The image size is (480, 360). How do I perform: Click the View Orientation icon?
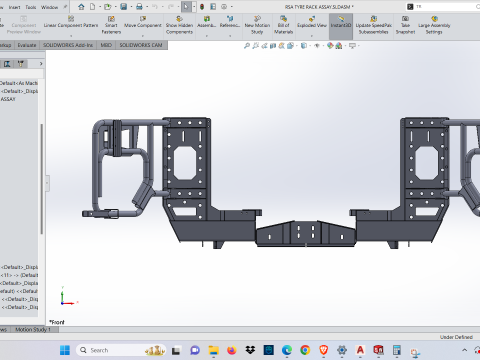(x=290, y=46)
